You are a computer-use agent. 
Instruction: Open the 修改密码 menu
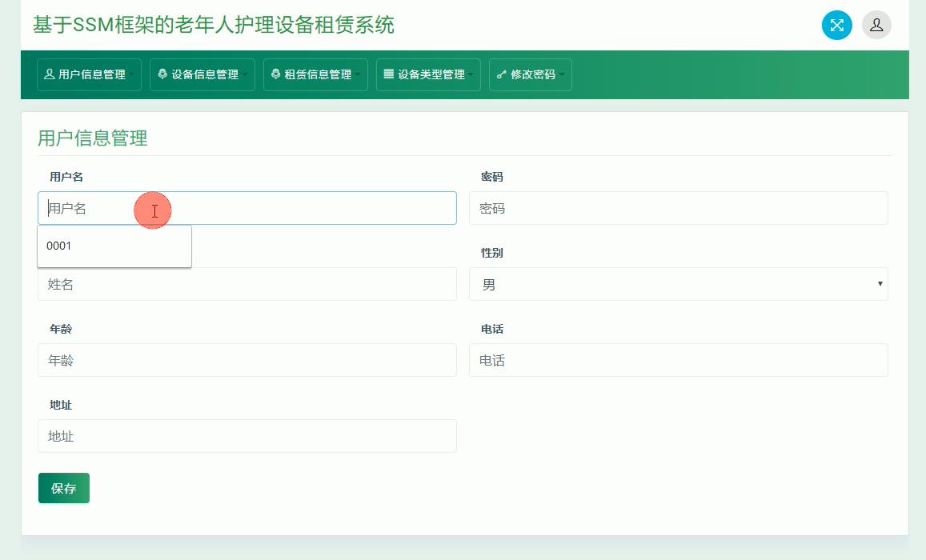[x=531, y=74]
